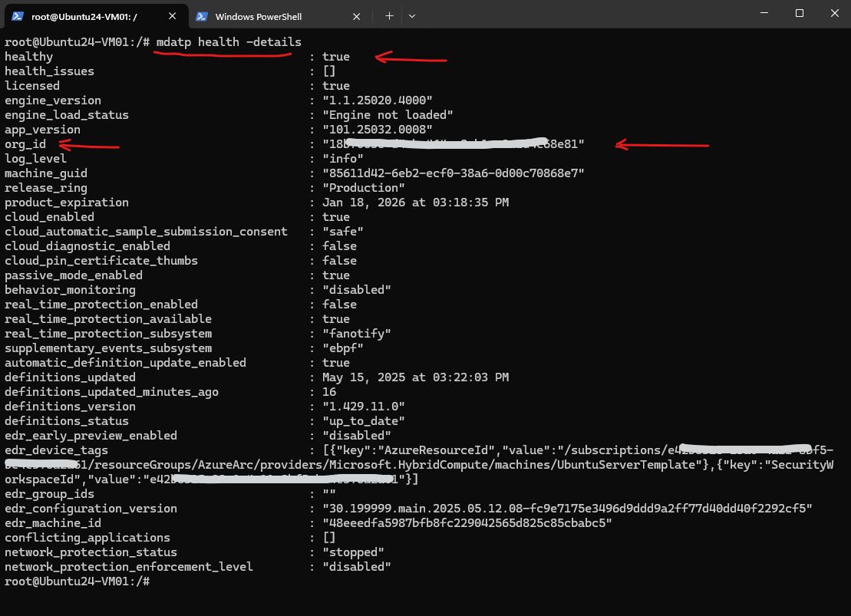851x616 pixels.
Task: Click the PowerShell icon on the Ubuntu tab
Action: (18, 16)
